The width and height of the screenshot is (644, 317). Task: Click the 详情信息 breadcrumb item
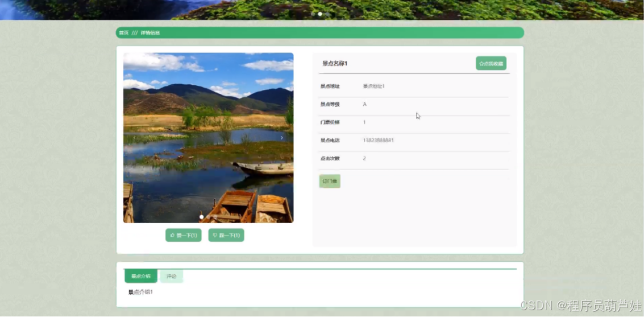150,33
